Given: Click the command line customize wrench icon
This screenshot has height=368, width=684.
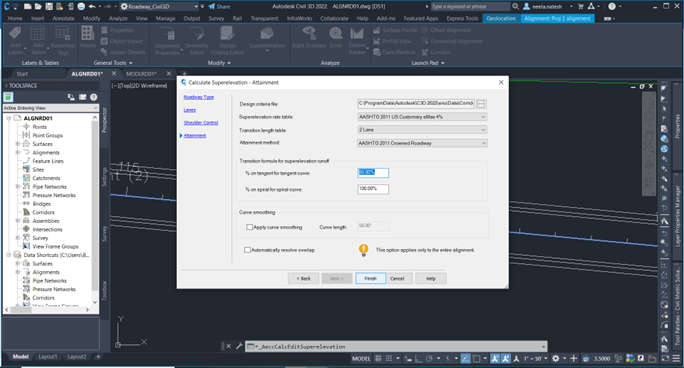Looking at the screenshot, I should click(x=239, y=346).
